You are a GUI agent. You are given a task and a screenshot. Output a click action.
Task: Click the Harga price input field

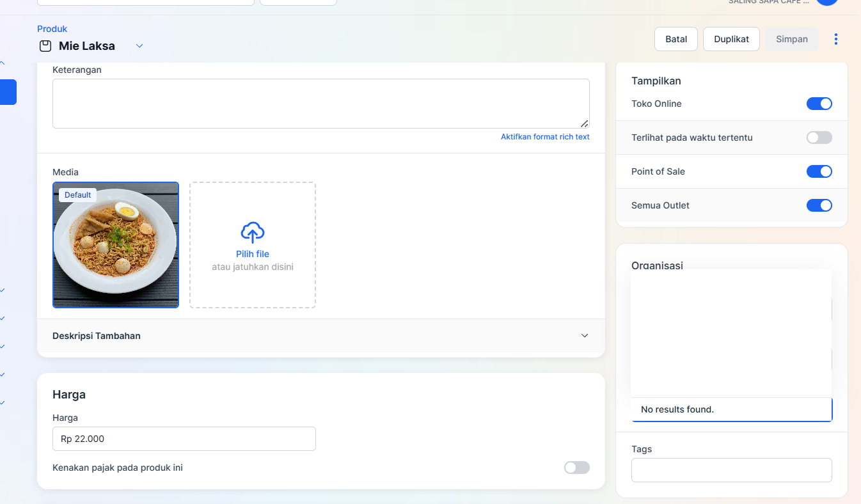point(184,439)
